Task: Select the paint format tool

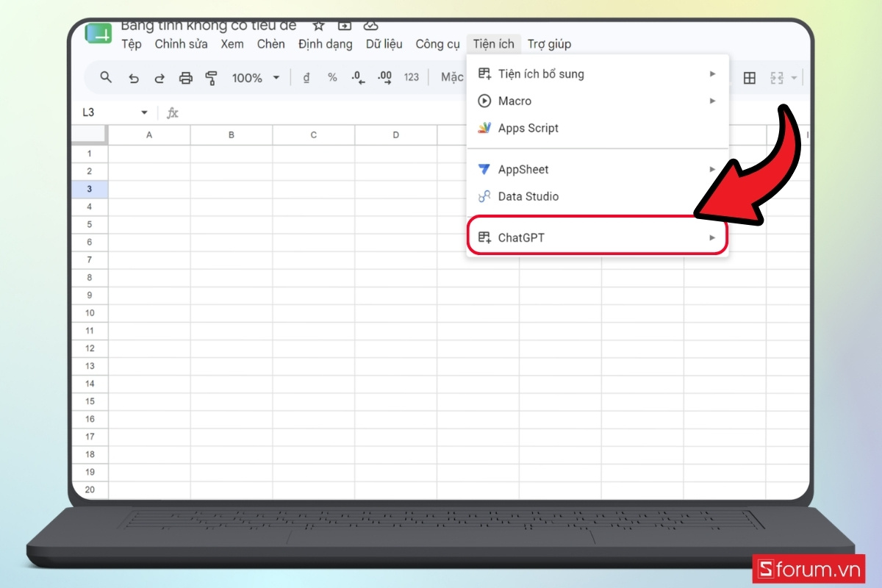Action: (x=212, y=78)
